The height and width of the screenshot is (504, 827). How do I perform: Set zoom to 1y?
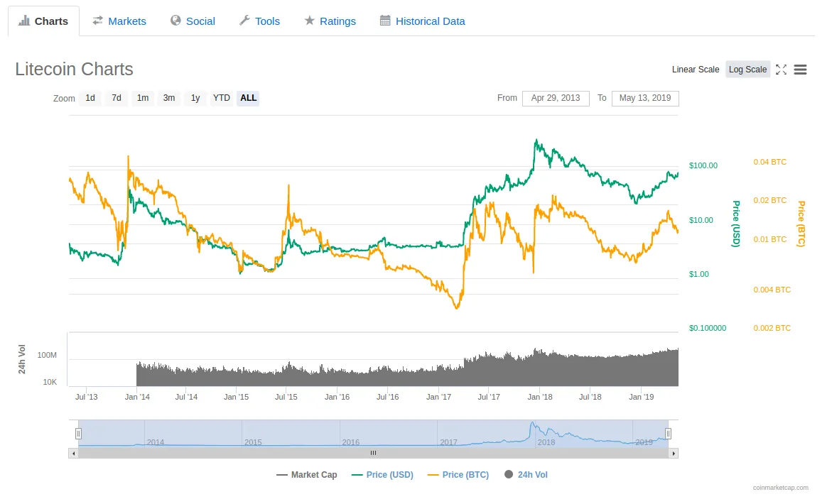(x=195, y=98)
